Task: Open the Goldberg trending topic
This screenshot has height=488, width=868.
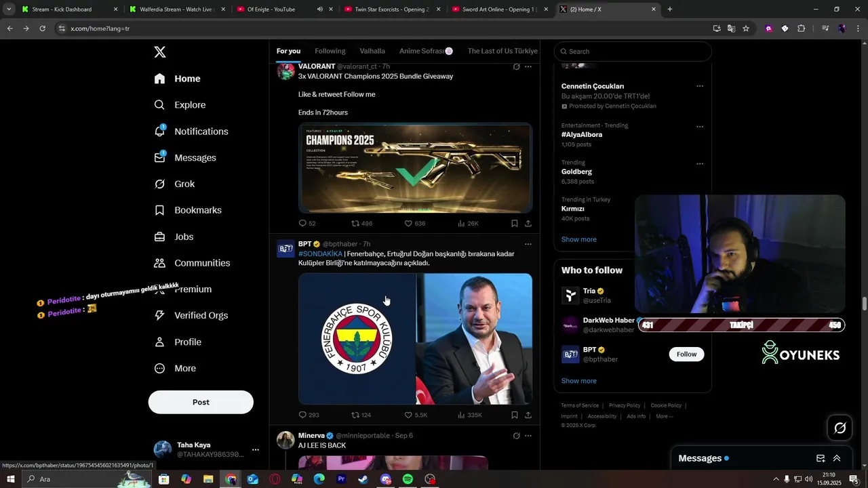Action: point(577,172)
